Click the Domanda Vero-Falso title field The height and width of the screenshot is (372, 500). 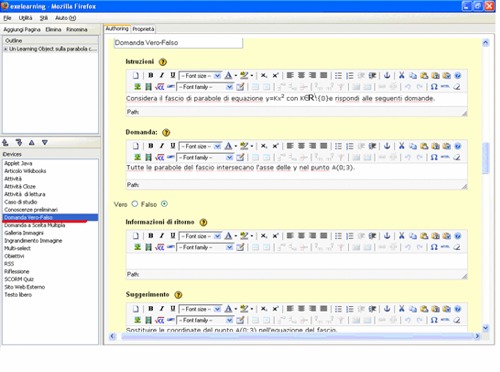178,43
